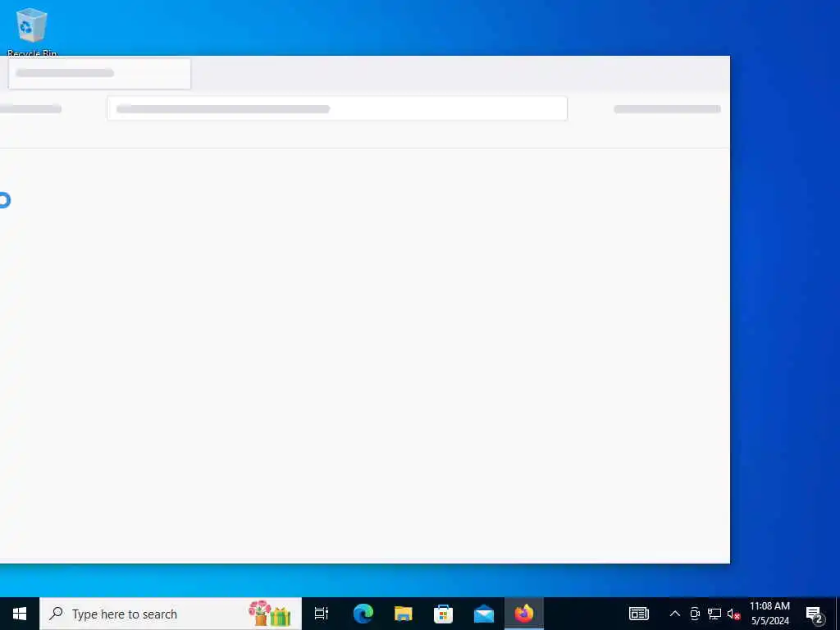The width and height of the screenshot is (840, 630).
Task: Click the taskbar search box
Action: tap(171, 614)
